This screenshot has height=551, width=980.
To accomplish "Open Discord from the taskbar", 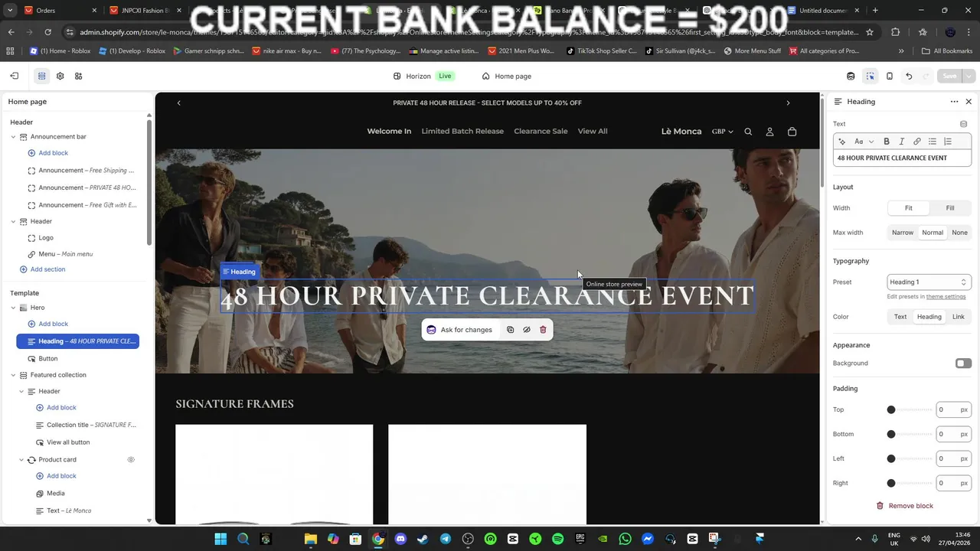I will pyautogui.click(x=400, y=539).
